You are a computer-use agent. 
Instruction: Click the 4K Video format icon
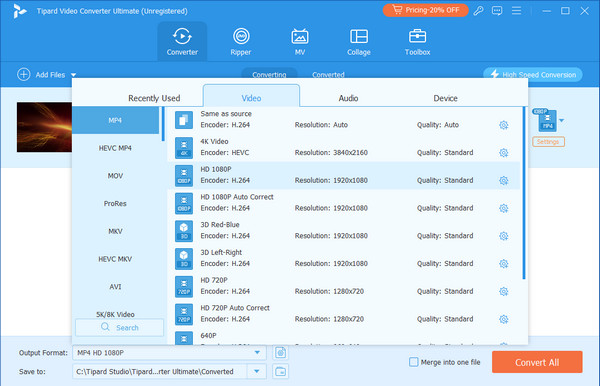click(184, 148)
